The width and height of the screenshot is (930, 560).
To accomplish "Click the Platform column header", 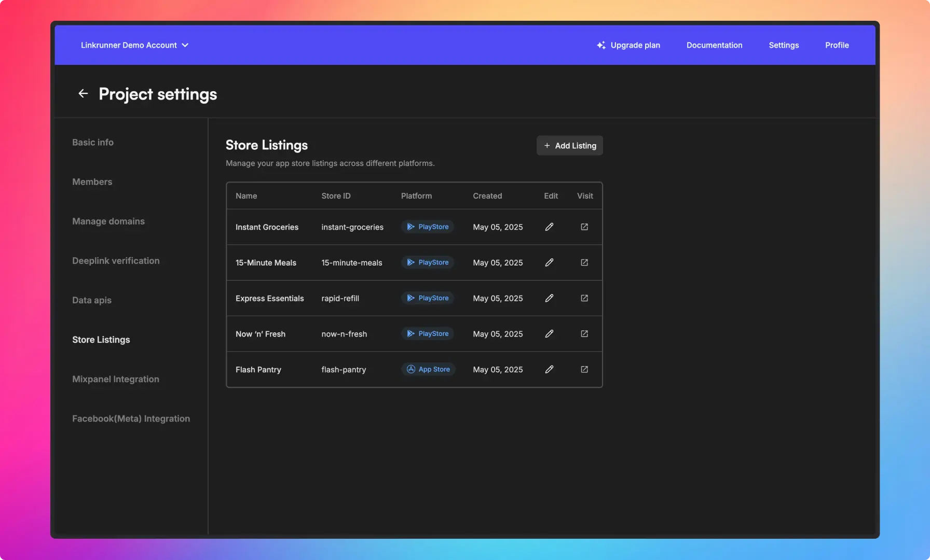I will click(x=416, y=195).
